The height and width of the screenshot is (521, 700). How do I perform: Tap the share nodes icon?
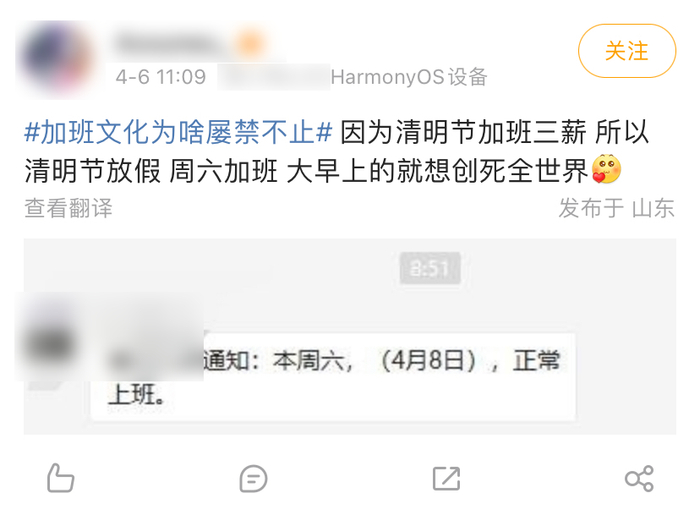click(x=639, y=479)
